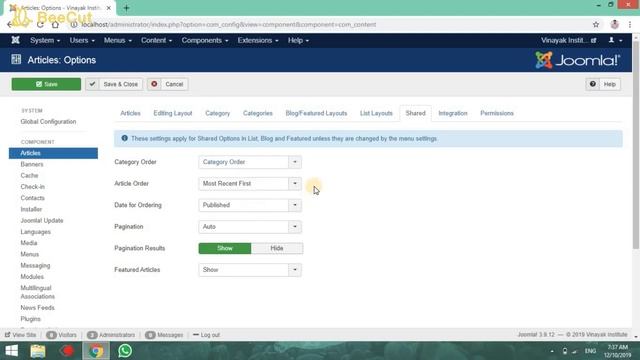Viewport: 640px width, 360px height.
Task: Switch to the List Layouts tab
Action: coord(376,113)
